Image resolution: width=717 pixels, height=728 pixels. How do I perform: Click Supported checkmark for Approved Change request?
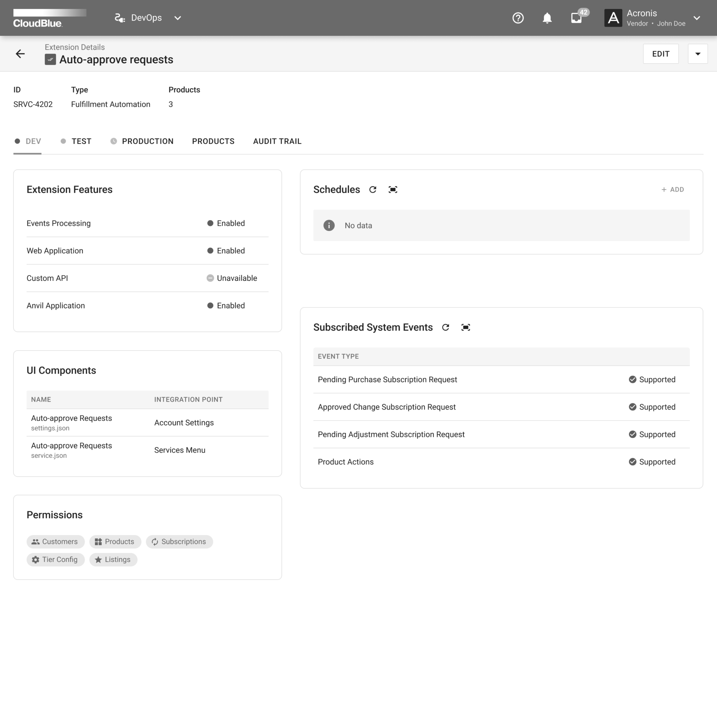633,407
